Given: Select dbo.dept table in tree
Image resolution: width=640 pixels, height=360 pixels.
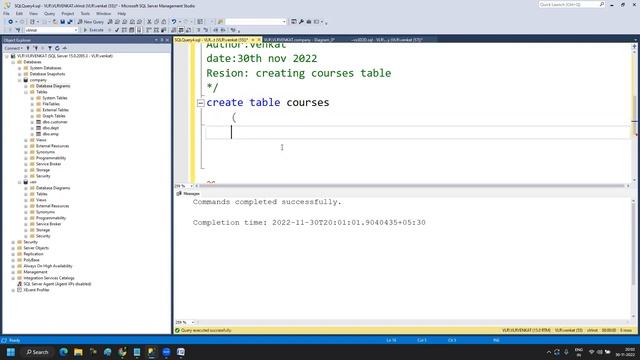Looking at the screenshot, I should point(51,128).
